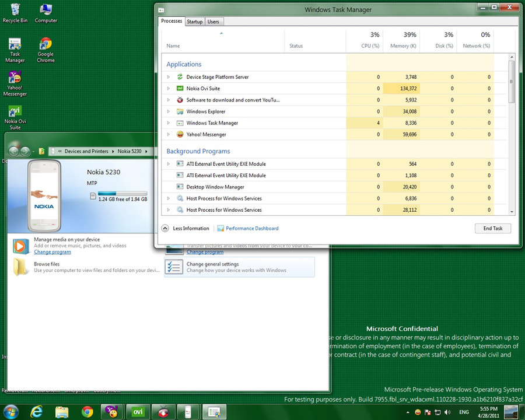Image resolution: width=525 pixels, height=420 pixels.
Task: Click the volume speaker tray icon
Action: [x=447, y=412]
